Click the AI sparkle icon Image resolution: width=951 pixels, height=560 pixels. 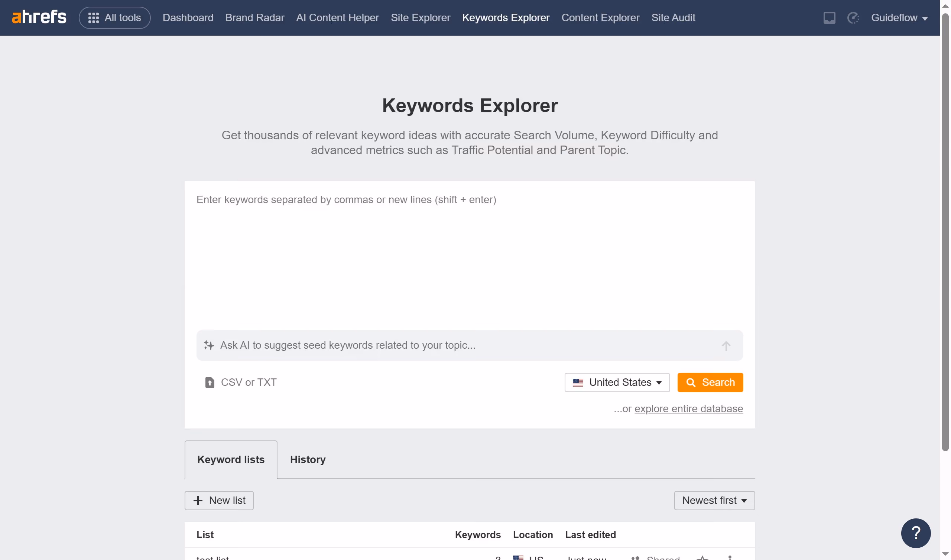coord(209,345)
